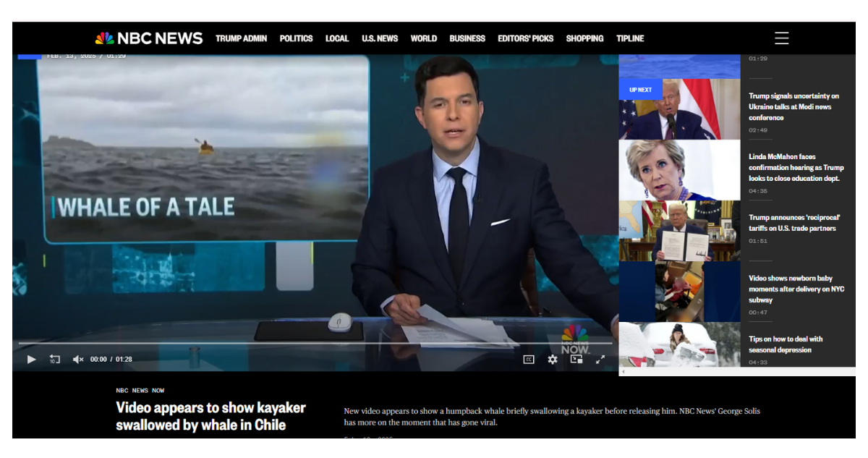The height and width of the screenshot is (458, 868).
Task: Open seasonal depression tips video
Action: [x=786, y=344]
